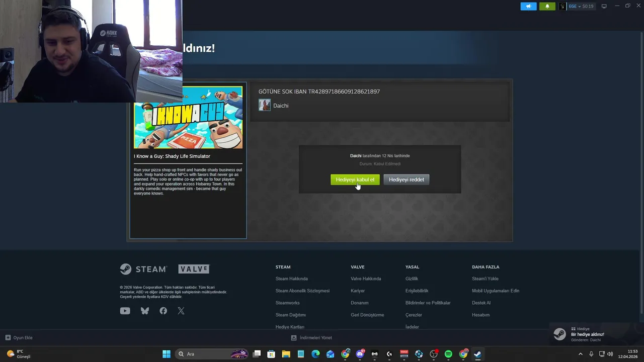Expand the EGE account dropdown
The image size is (644, 362).
[574, 6]
